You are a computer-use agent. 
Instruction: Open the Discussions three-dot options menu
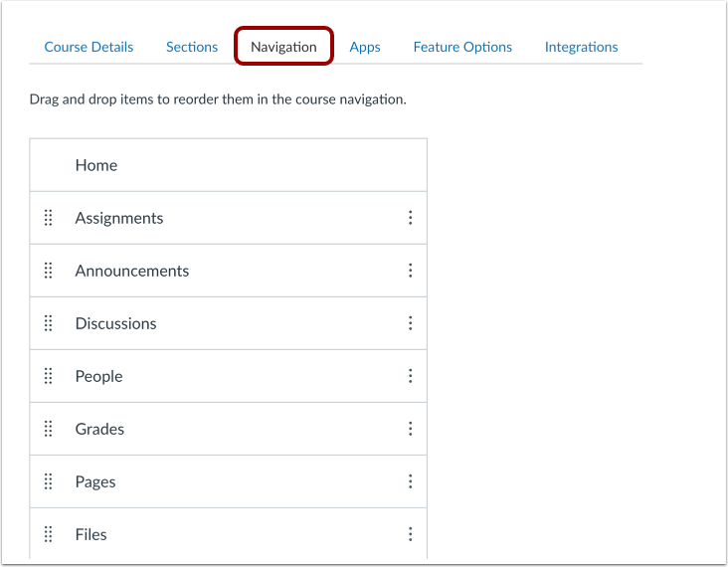(x=410, y=322)
